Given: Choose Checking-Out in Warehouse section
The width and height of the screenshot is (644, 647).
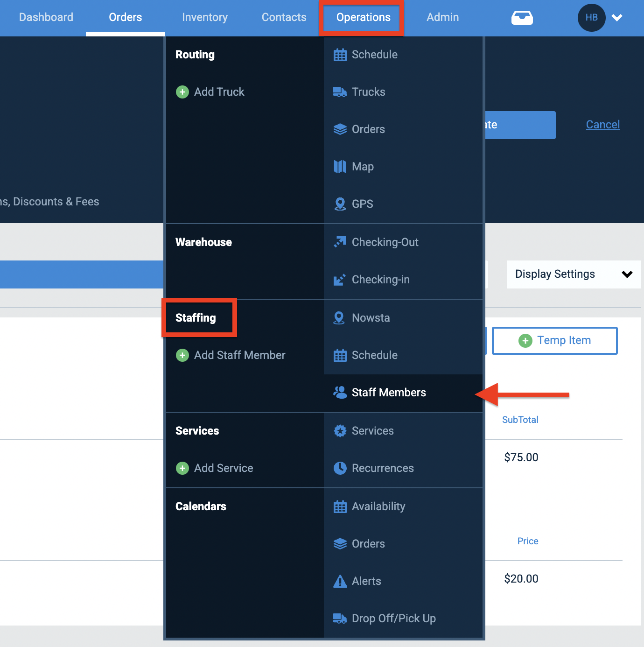Looking at the screenshot, I should 403,242.
